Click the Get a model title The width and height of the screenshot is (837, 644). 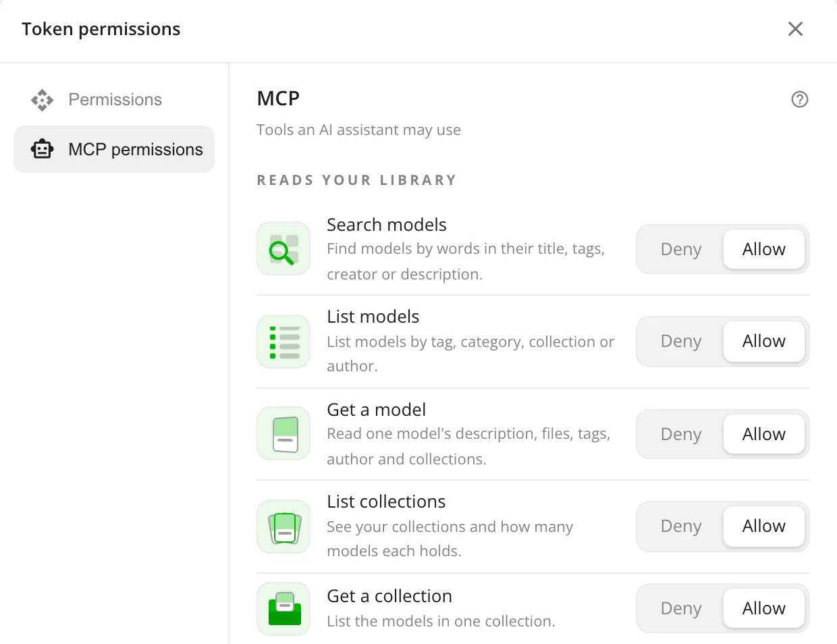[377, 410]
